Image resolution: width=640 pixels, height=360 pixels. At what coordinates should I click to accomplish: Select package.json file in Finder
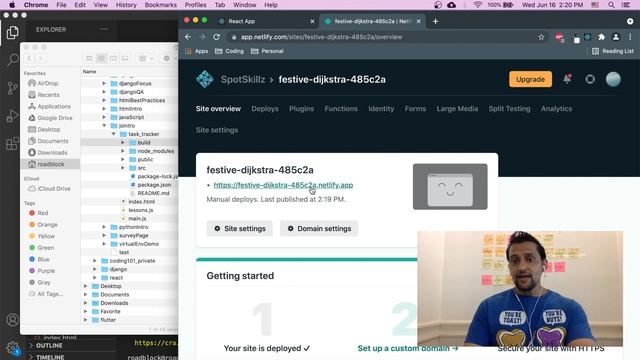[x=154, y=185]
